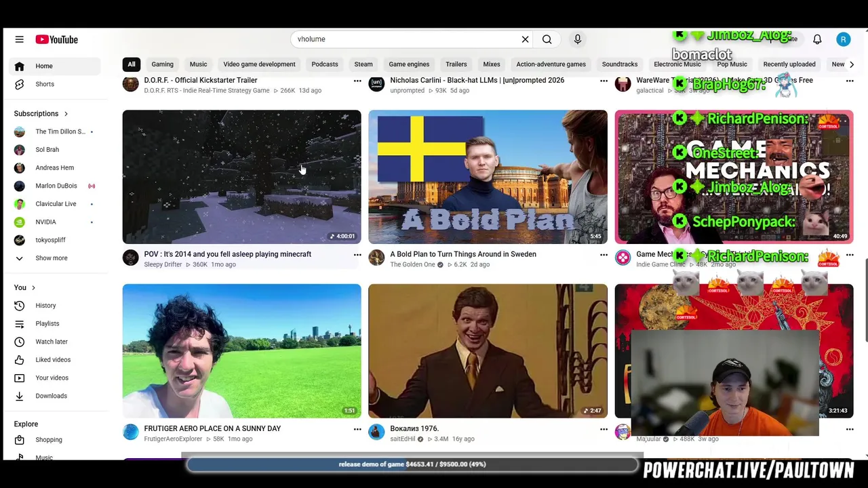The image size is (868, 488).
Task: Open options for Minecraft 2014 video
Action: click(357, 255)
